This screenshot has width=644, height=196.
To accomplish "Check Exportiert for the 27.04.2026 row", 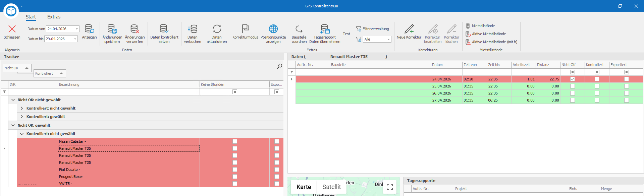I will click(x=627, y=100).
